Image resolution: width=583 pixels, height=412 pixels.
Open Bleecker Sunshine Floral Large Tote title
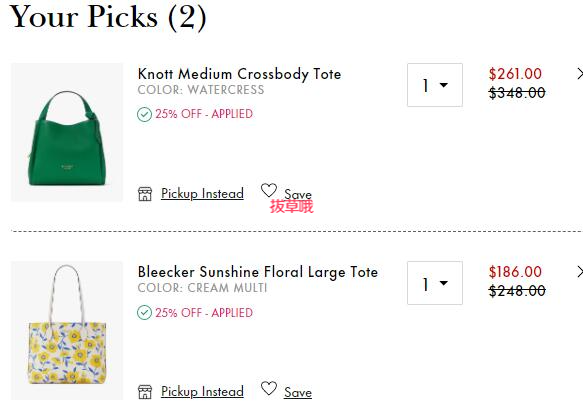258,272
